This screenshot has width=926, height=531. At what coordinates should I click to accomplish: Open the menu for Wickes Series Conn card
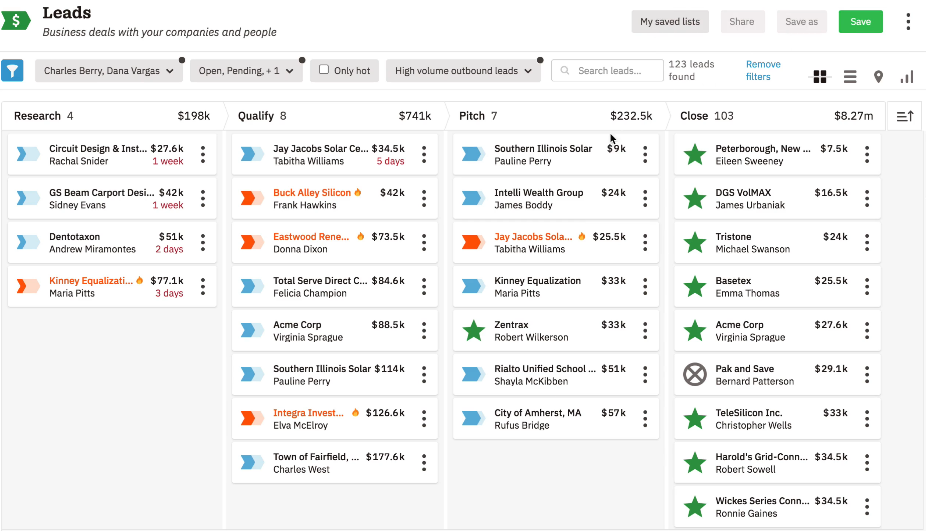click(x=867, y=507)
